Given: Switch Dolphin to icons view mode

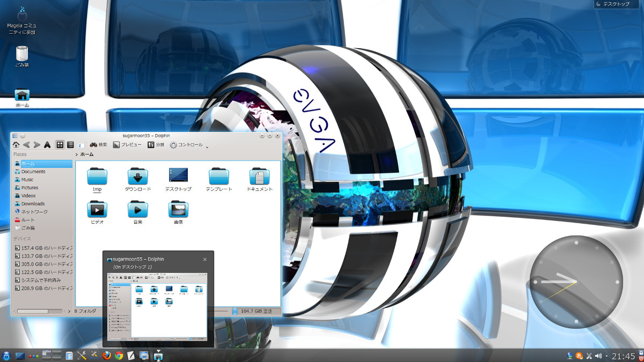Looking at the screenshot, I should [x=60, y=144].
